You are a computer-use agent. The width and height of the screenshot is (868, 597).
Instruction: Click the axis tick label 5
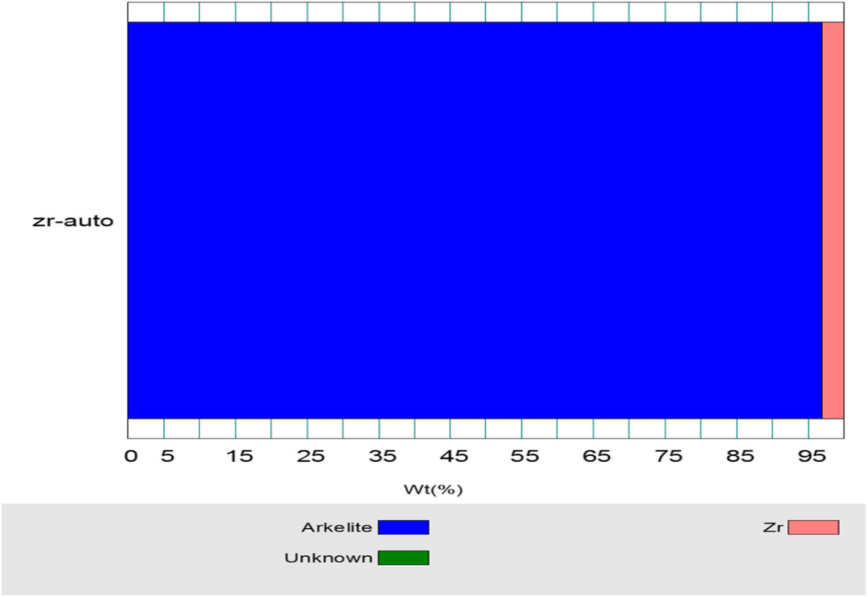[x=167, y=456]
